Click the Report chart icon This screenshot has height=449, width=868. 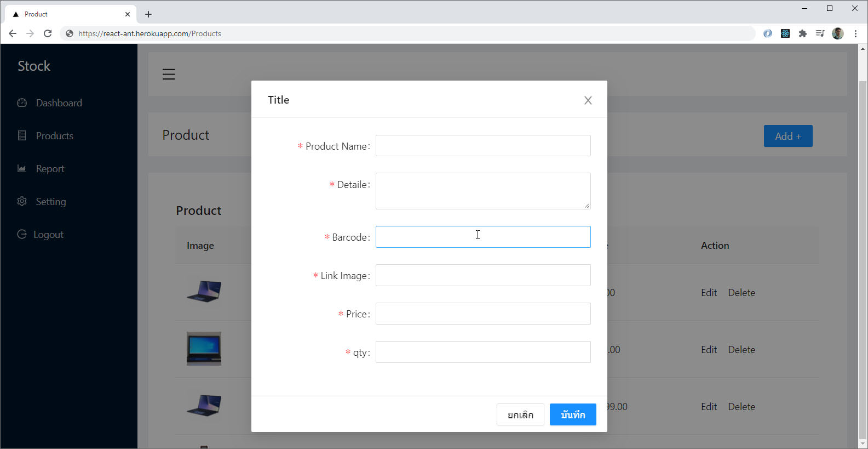click(x=22, y=168)
